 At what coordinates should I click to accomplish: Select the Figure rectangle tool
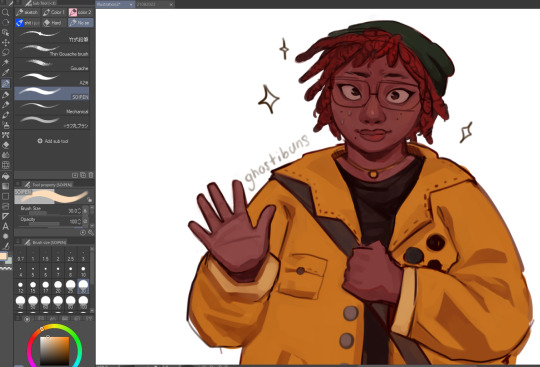click(6, 196)
